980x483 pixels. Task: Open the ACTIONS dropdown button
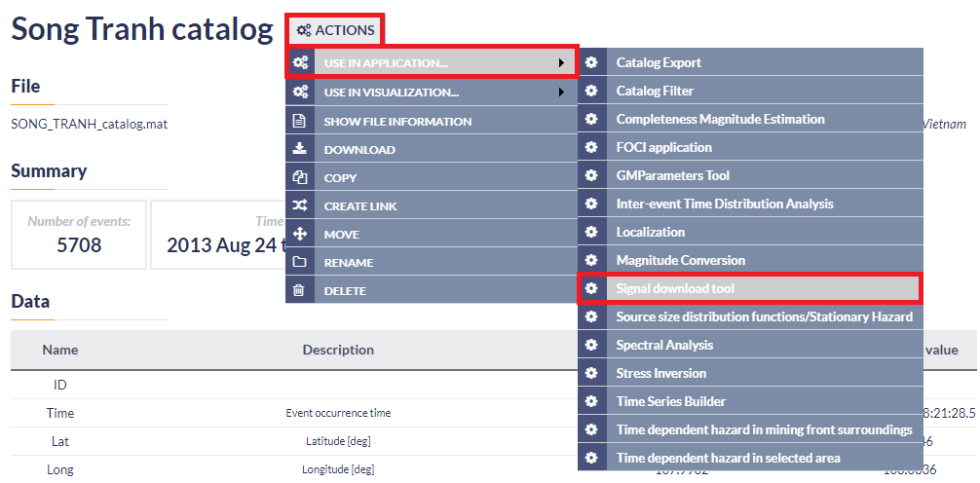pyautogui.click(x=336, y=30)
